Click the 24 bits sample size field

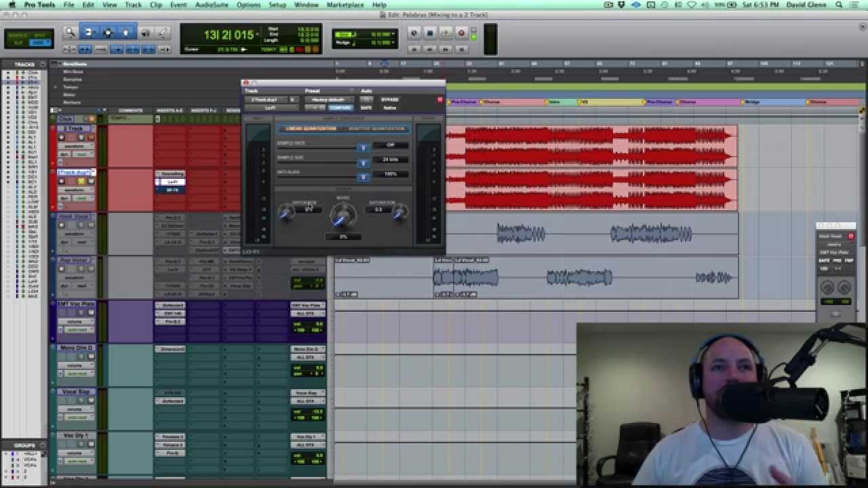pos(390,159)
